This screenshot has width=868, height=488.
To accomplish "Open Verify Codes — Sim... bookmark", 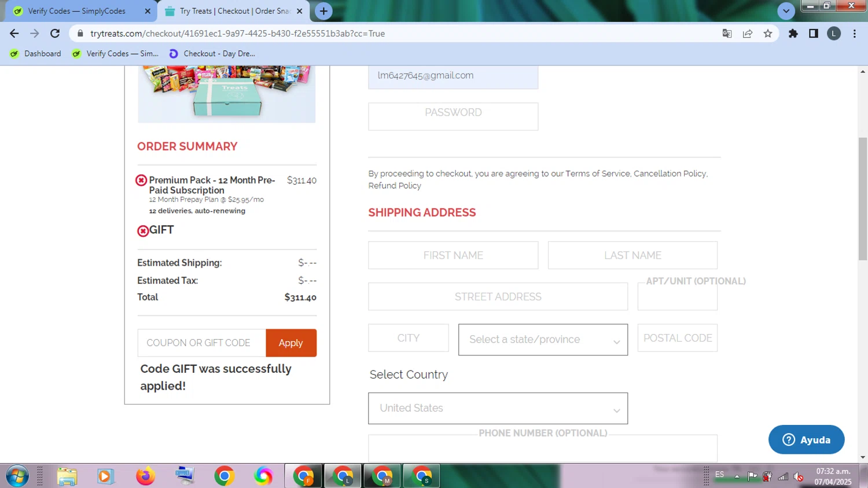I will point(115,53).
